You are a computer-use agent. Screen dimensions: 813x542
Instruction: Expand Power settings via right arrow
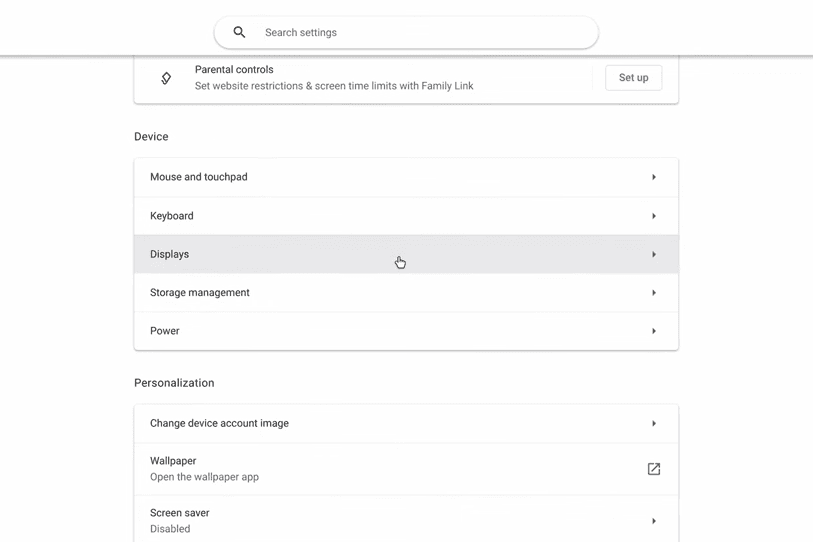(x=654, y=331)
